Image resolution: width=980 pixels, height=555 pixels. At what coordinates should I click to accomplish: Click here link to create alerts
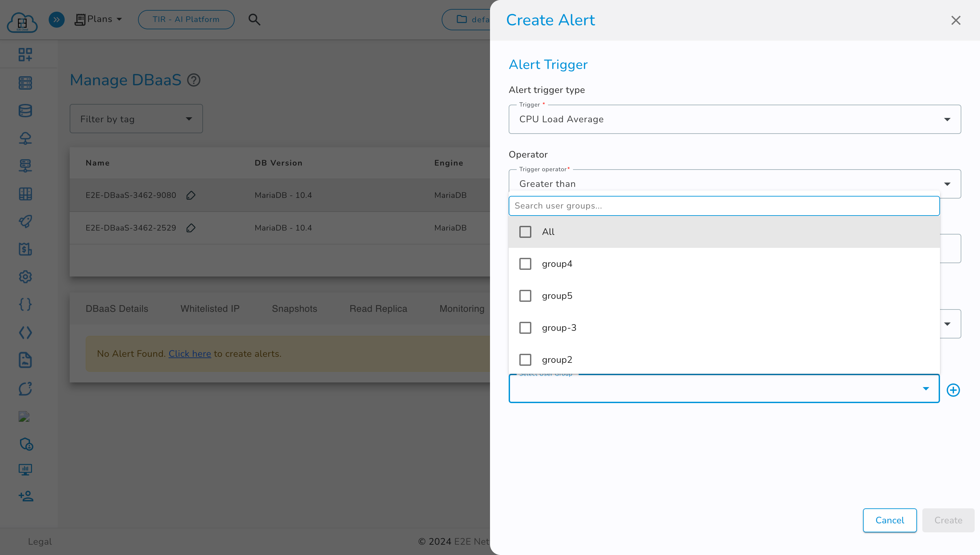[x=189, y=354]
